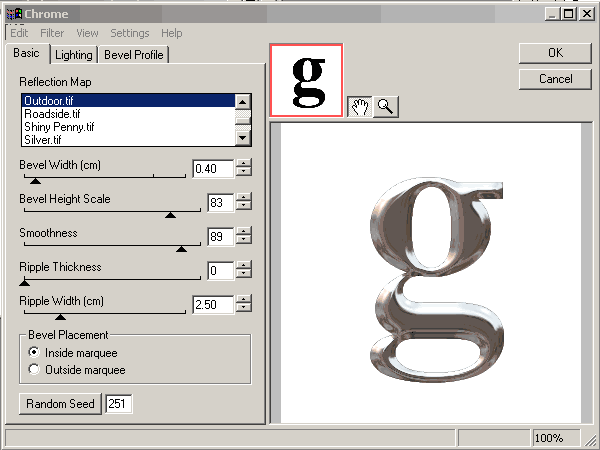Image resolution: width=600 pixels, height=450 pixels.
Task: Adjust the Ripple Width stepper arrows
Action: [x=244, y=305]
